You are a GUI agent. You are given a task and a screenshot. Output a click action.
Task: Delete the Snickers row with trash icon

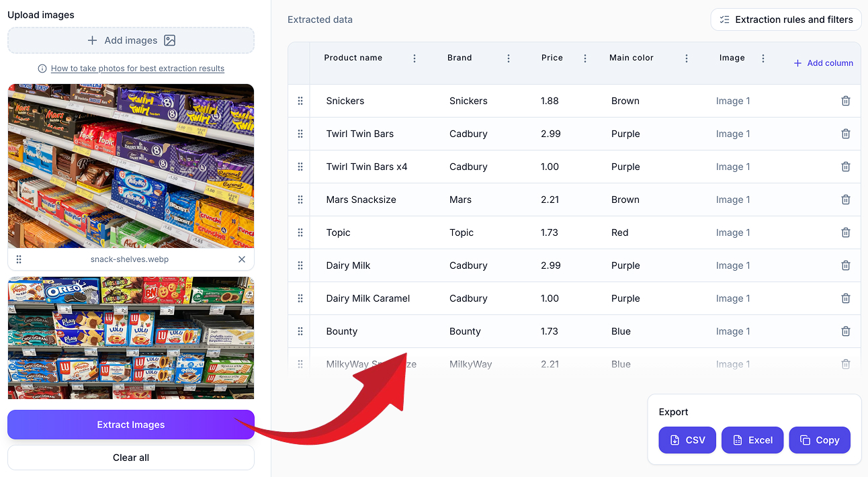[845, 101]
